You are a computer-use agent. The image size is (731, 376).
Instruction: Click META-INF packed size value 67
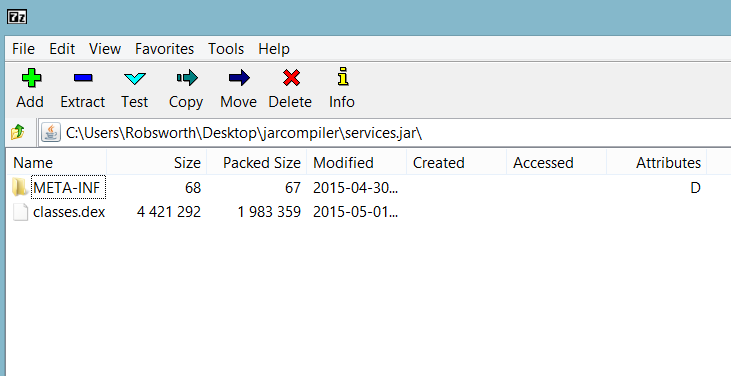[293, 188]
